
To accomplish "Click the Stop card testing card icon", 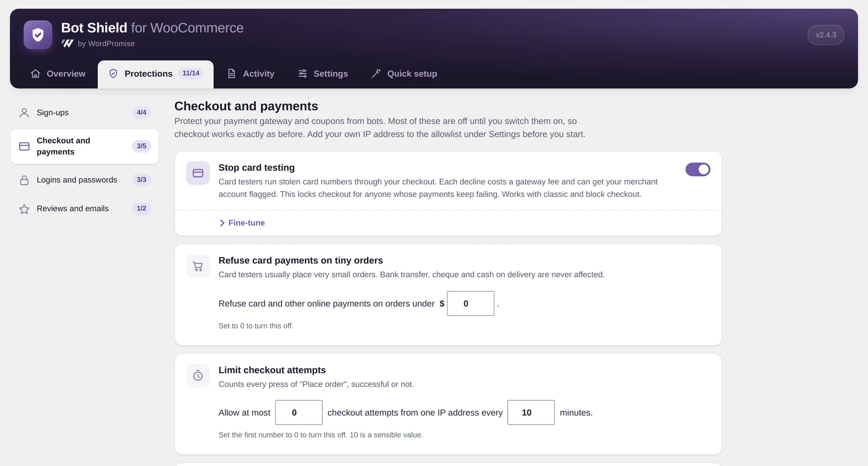I will point(198,173).
